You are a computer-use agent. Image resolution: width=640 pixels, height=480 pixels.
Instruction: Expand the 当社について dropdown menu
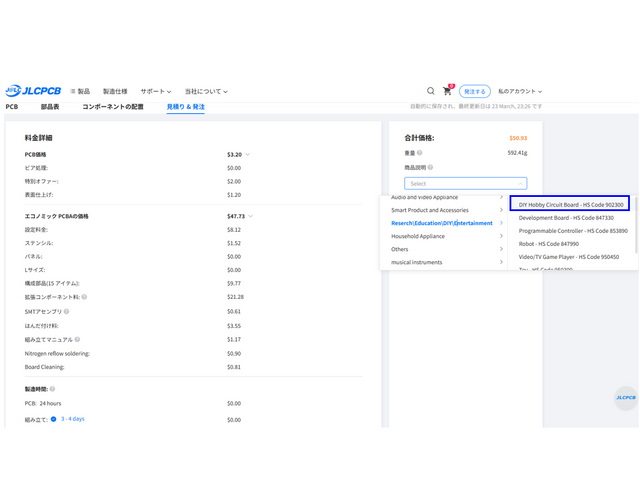[206, 91]
